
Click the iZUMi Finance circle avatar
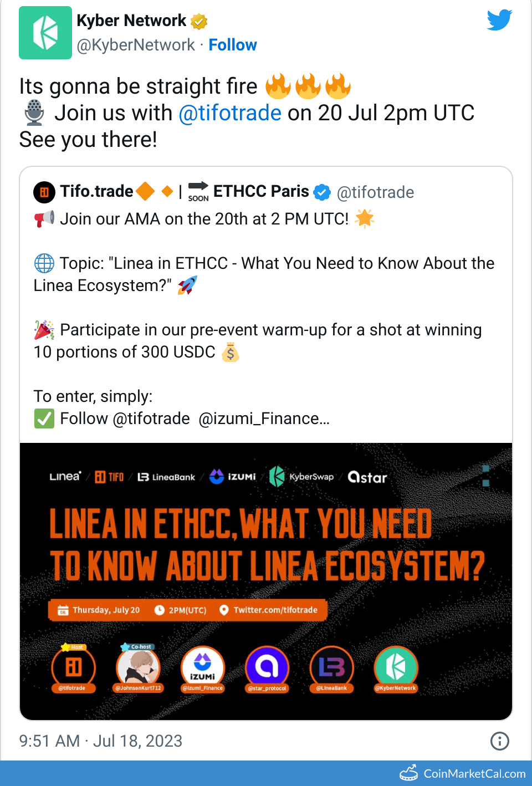click(x=202, y=667)
